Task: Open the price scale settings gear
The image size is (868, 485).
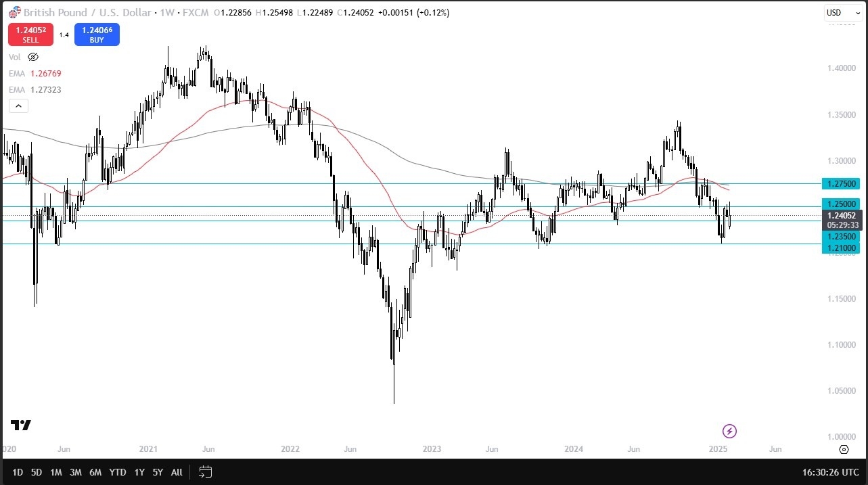Action: [843, 449]
